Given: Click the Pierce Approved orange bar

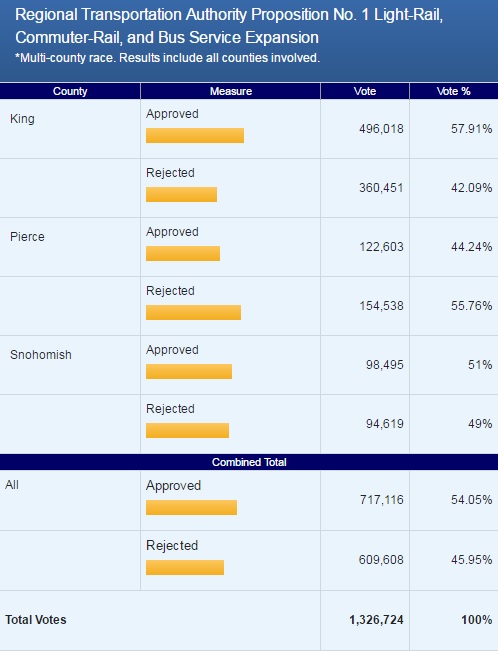Looking at the screenshot, I should (183, 254).
